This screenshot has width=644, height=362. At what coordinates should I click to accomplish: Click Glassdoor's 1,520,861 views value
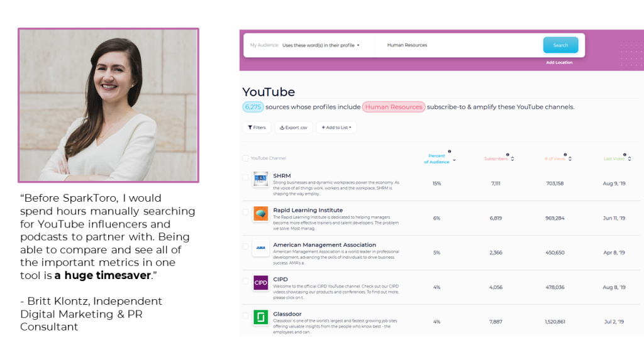coord(555,322)
